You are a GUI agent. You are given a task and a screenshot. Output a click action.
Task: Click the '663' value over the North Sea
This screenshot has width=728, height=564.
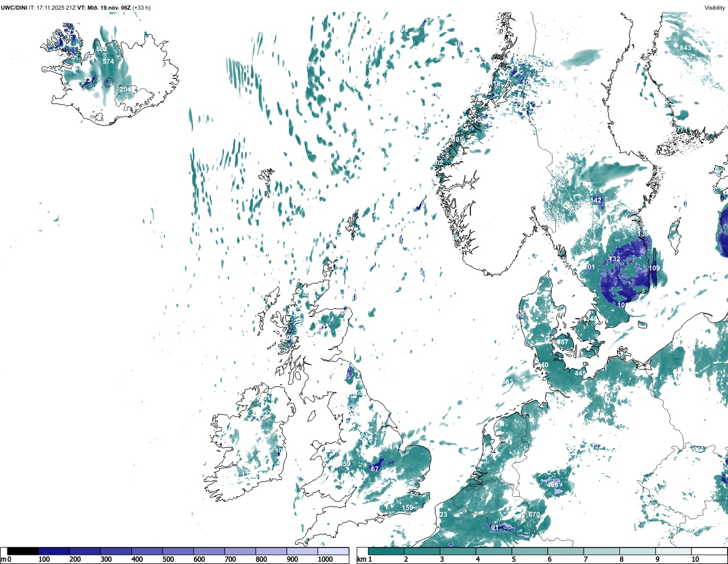pyautogui.click(x=508, y=382)
